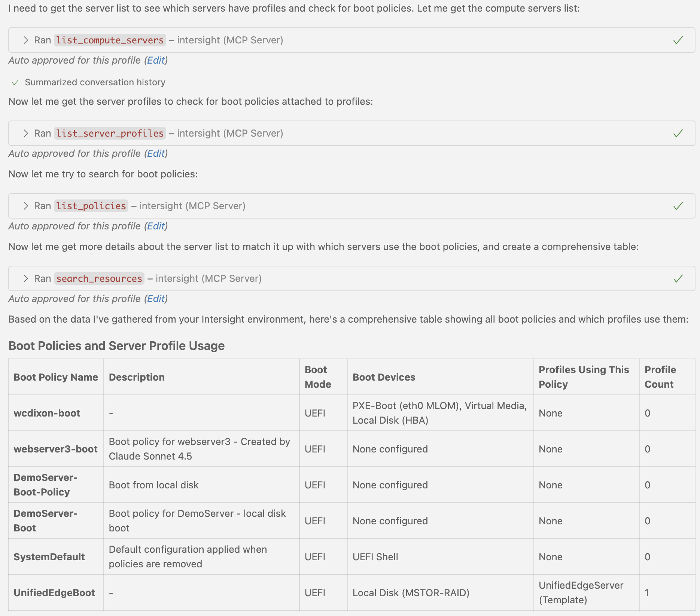Open Edit link under list_compute_servers auto-approval
The height and width of the screenshot is (616, 700).
pos(156,60)
